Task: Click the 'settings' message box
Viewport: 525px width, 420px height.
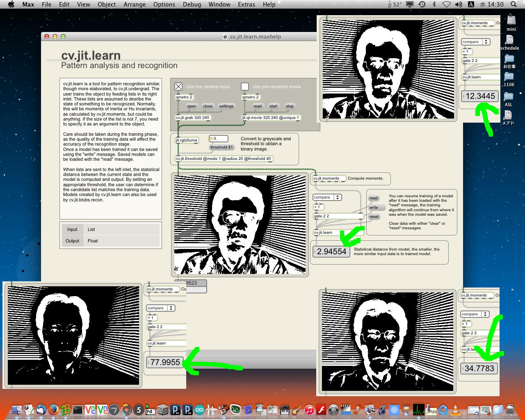Action: click(x=226, y=106)
